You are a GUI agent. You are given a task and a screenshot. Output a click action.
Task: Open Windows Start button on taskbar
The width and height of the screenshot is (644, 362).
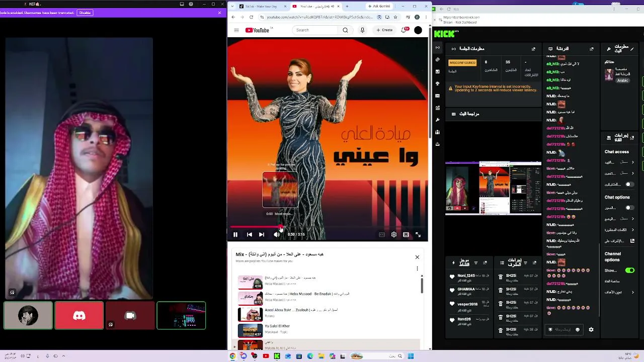pos(411,356)
